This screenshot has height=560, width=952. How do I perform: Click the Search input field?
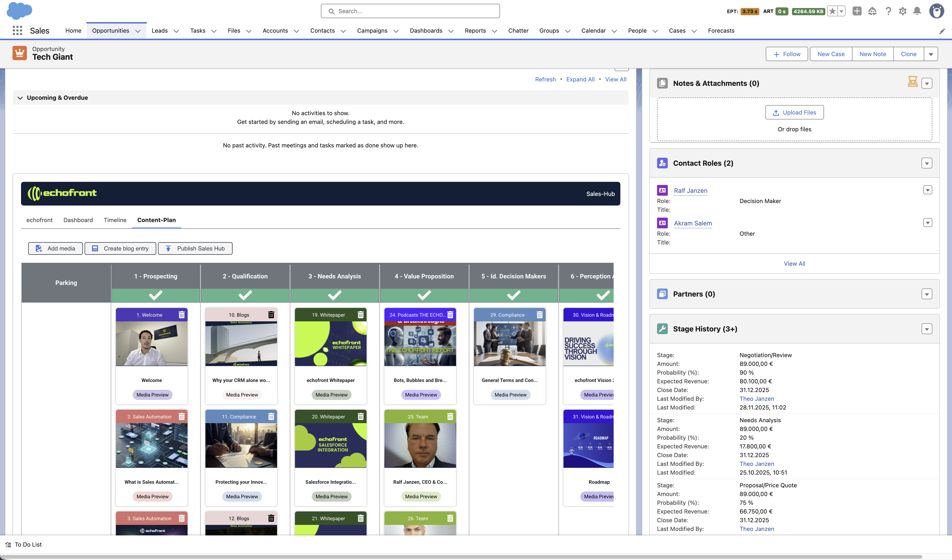click(x=410, y=11)
